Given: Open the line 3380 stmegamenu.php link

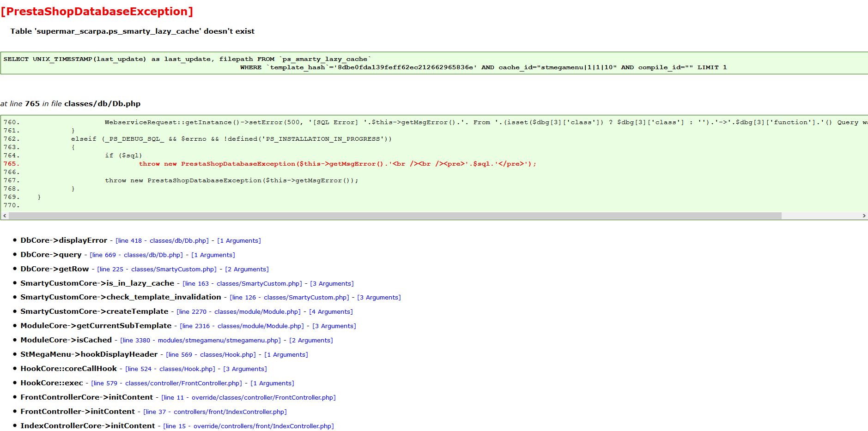Looking at the screenshot, I should (200, 341).
